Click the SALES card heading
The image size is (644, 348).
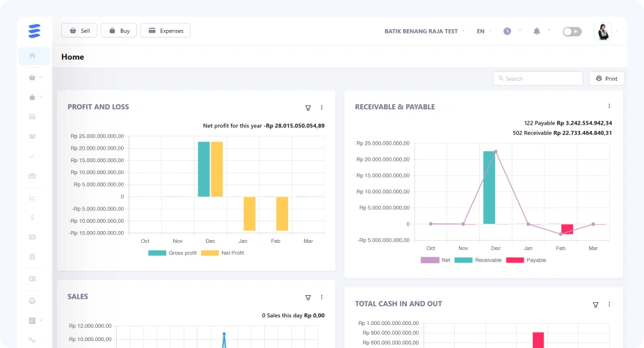(x=78, y=296)
